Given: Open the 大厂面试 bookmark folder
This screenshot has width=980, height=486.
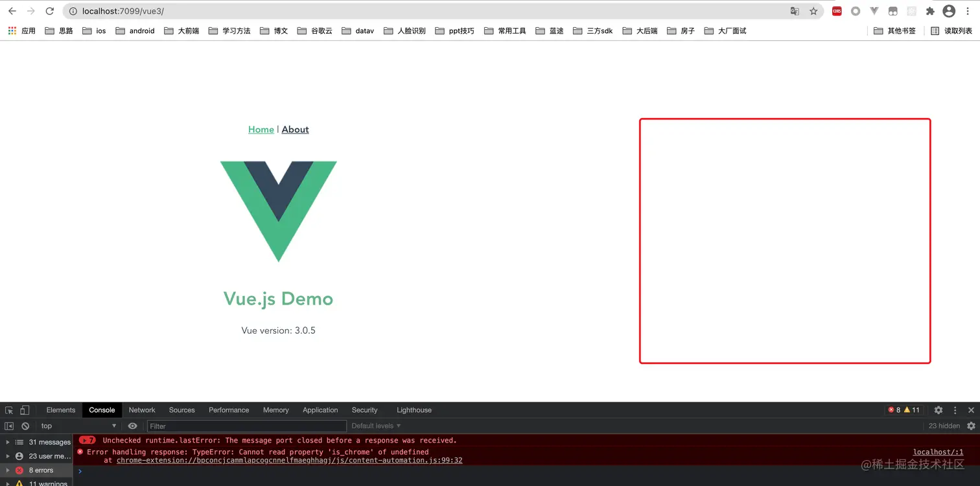Looking at the screenshot, I should coord(725,30).
